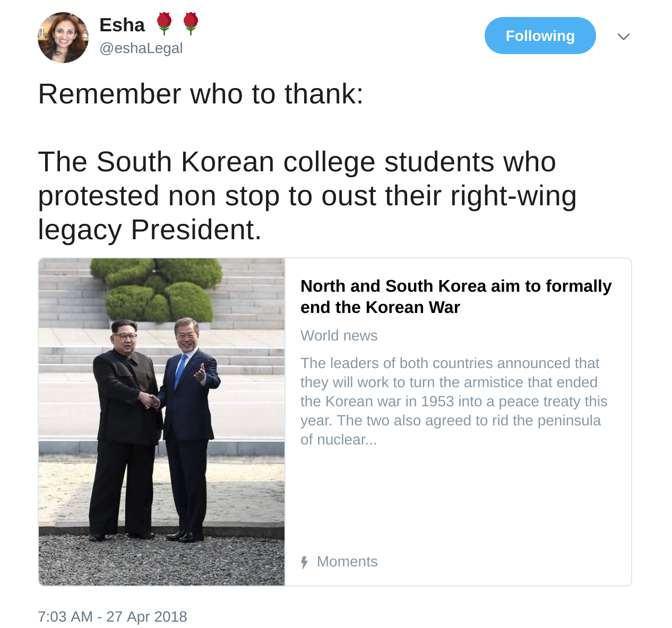Image resolution: width=672 pixels, height=628 pixels.
Task: Open Esha's profile avatar photo
Action: point(63,38)
